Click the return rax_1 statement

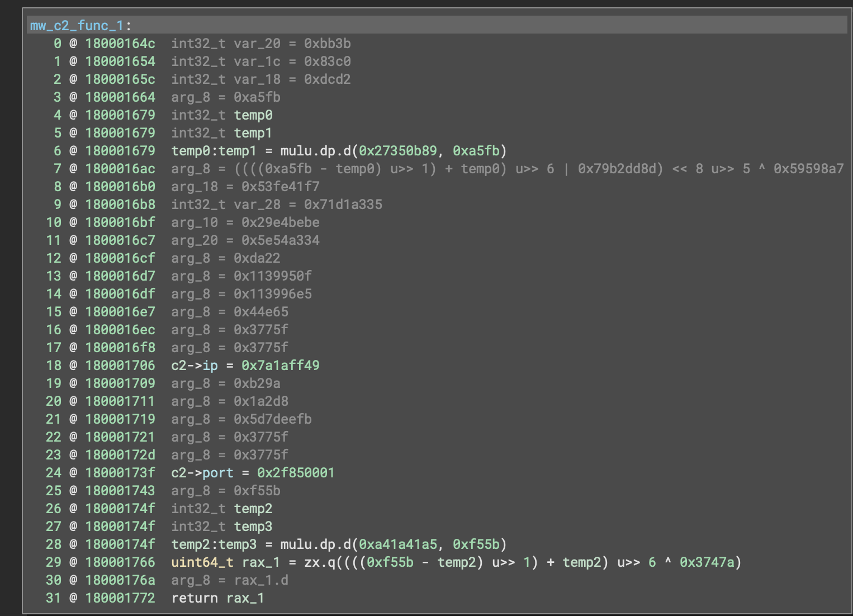[x=217, y=598]
